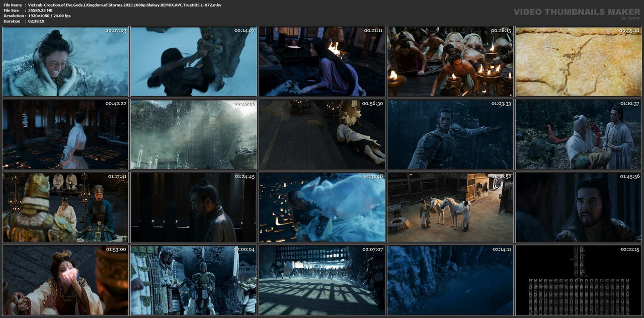
Task: Open the thumbnail at 00:35:18
Action: (x=579, y=61)
